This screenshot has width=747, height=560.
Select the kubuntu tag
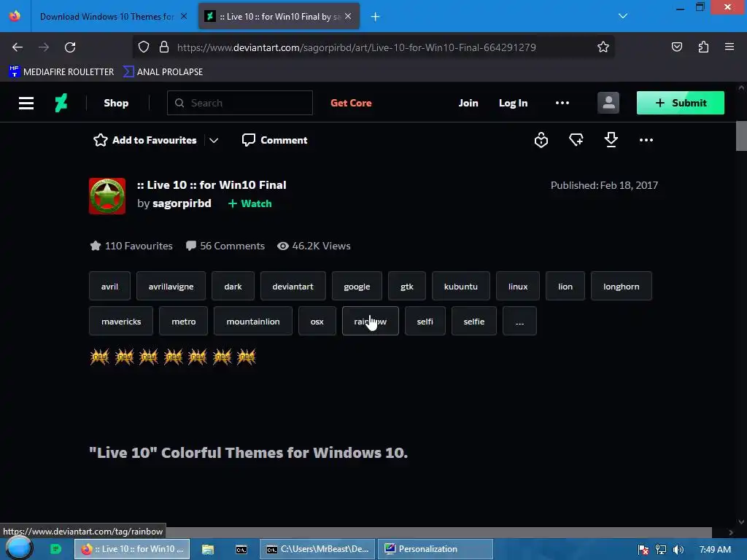461,286
